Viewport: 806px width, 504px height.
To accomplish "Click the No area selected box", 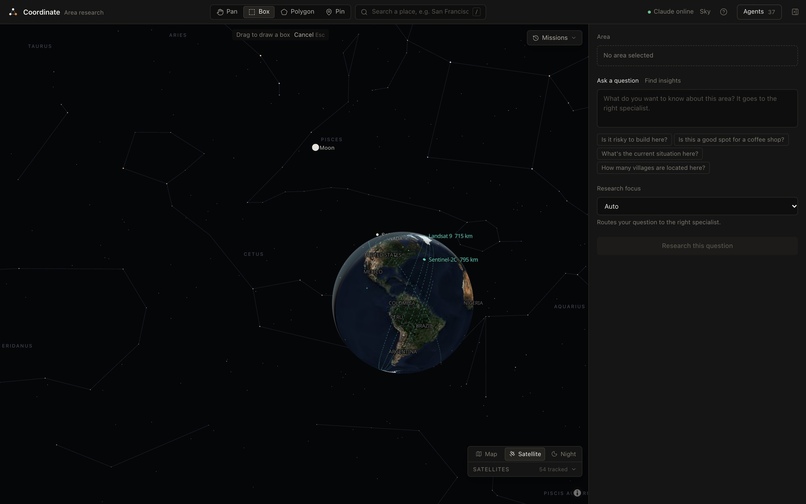I will pyautogui.click(x=697, y=56).
